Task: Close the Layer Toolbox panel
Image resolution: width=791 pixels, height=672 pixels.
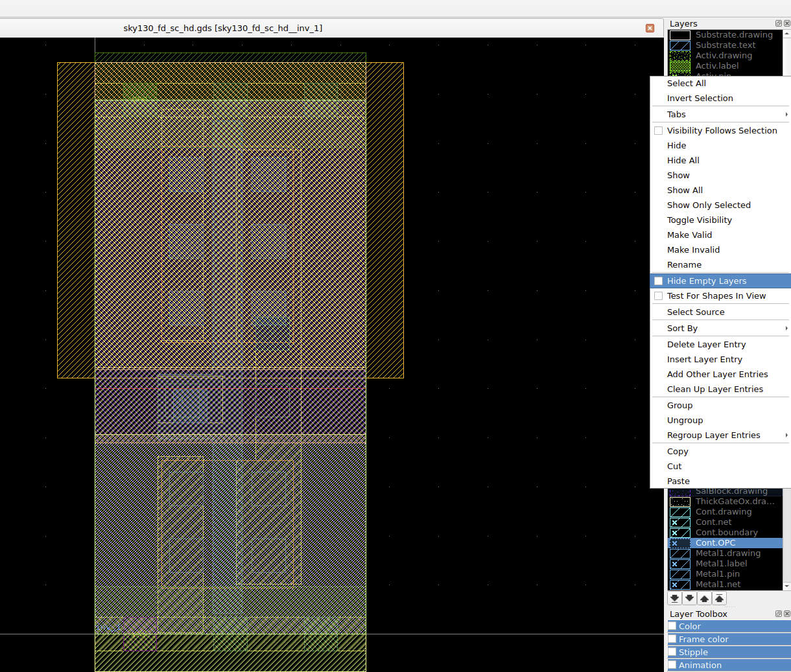Action: [787, 614]
